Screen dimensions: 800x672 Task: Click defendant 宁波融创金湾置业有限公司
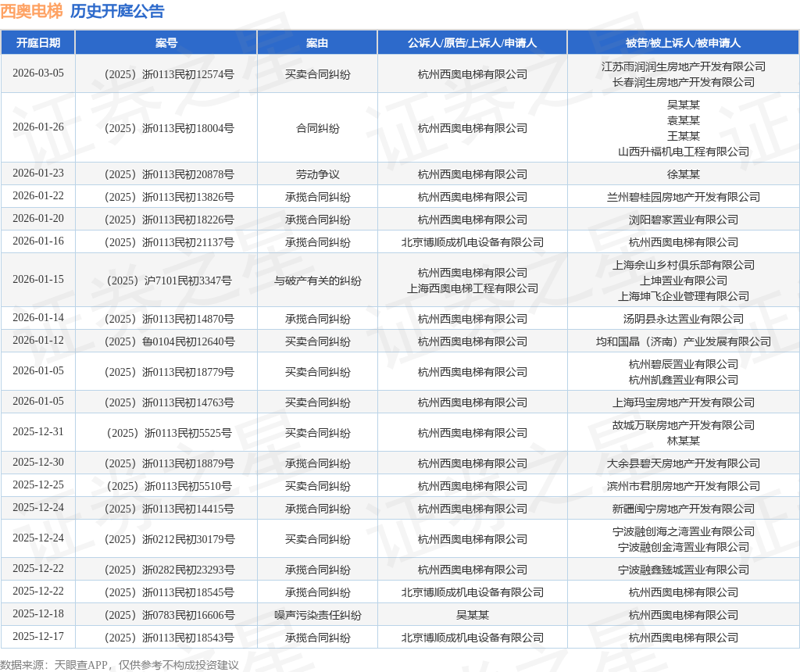pos(684,547)
